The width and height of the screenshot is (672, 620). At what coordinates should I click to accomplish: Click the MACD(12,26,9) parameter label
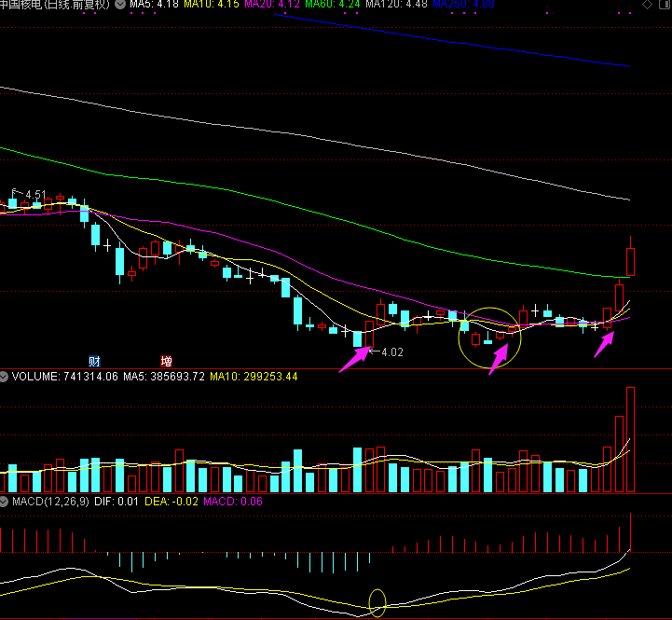[50, 502]
